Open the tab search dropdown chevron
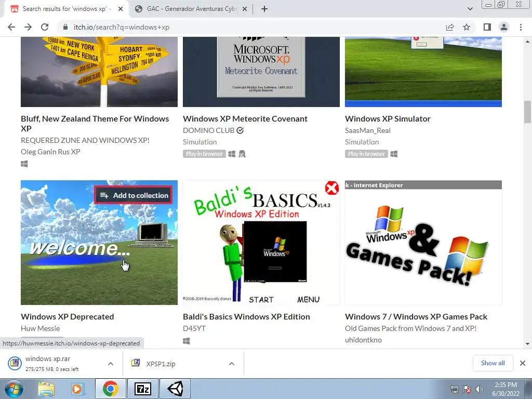This screenshot has width=532, height=399. (x=470, y=9)
